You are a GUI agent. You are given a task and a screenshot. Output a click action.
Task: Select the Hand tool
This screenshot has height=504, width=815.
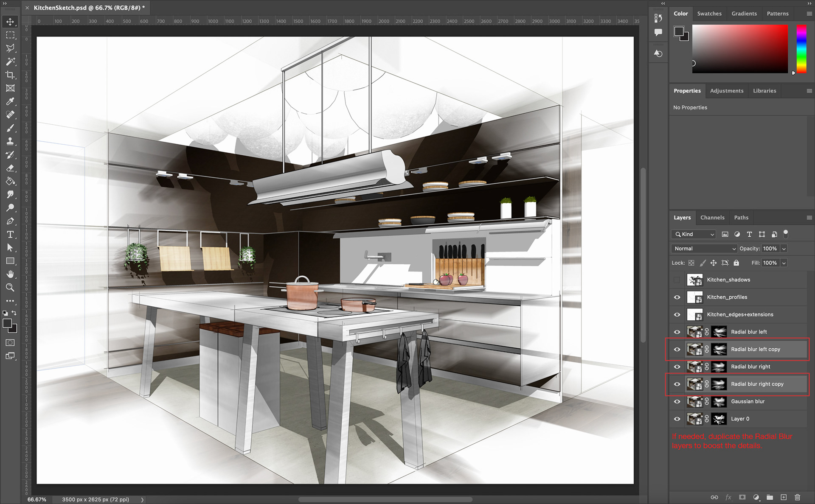(x=10, y=274)
